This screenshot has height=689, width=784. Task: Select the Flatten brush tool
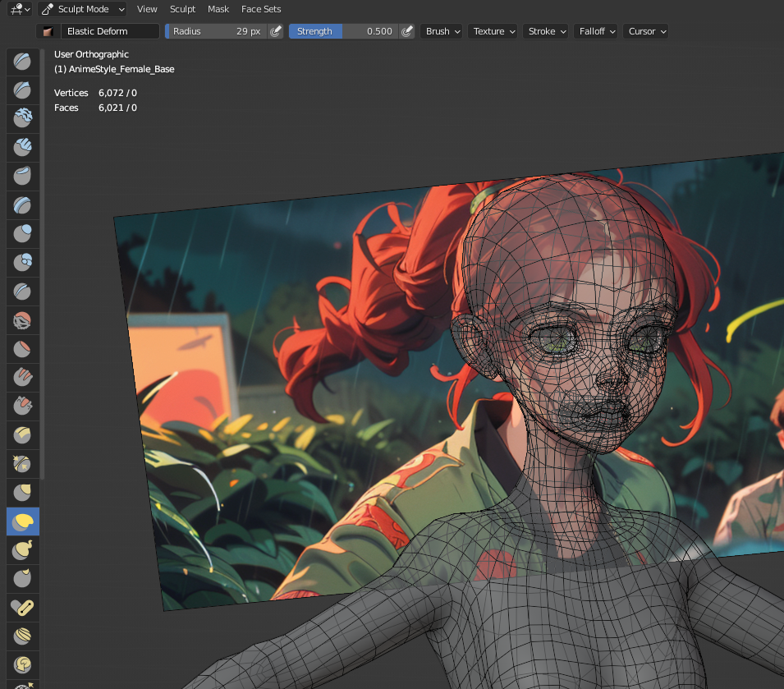(22, 349)
